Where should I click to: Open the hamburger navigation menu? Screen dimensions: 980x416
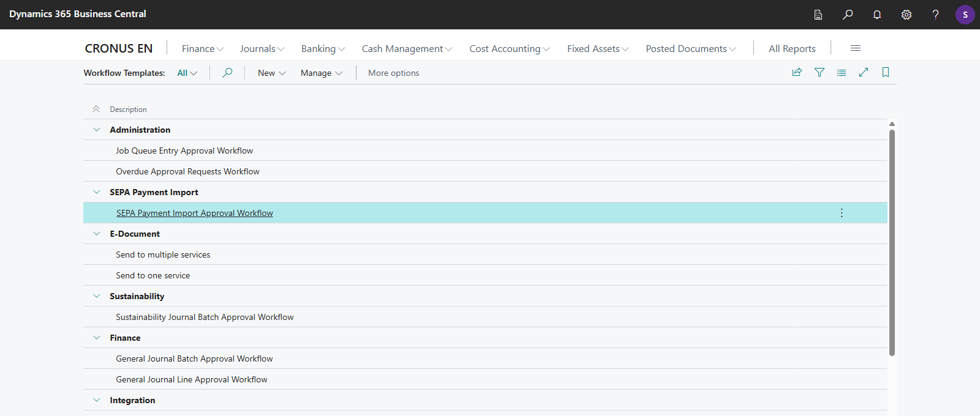[856, 48]
